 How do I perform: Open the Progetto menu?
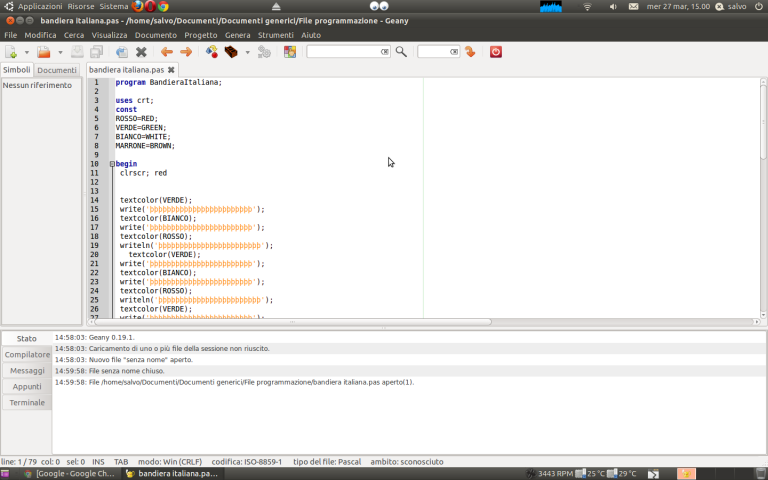coord(201,35)
